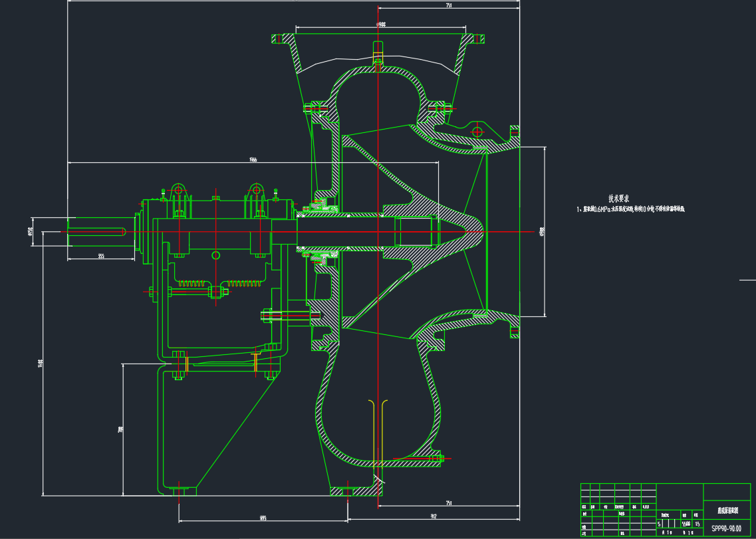Click the base bolt spacing dimension at bottom
Viewport: 756px width, 539px height.
[263, 517]
